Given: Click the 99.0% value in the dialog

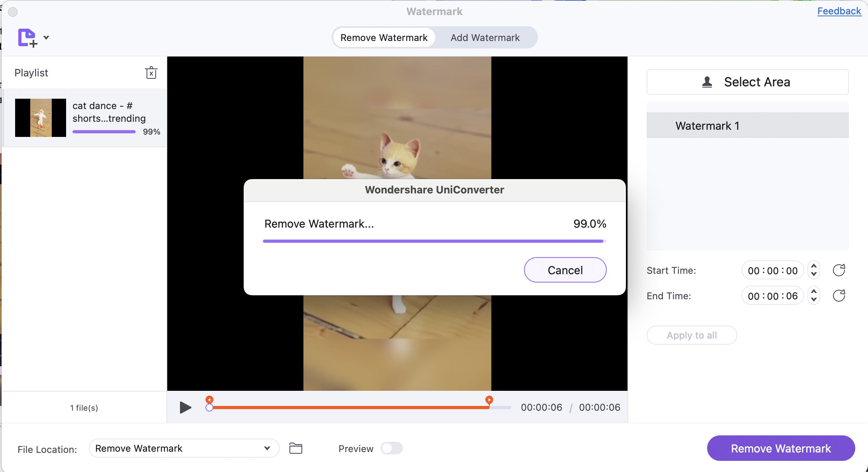Looking at the screenshot, I should click(x=590, y=224).
